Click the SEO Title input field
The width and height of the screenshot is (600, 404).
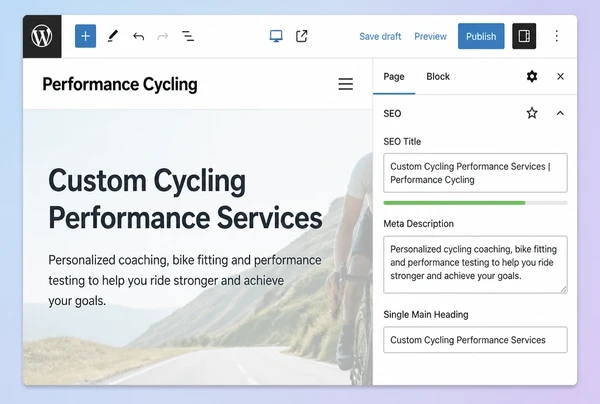pyautogui.click(x=475, y=173)
